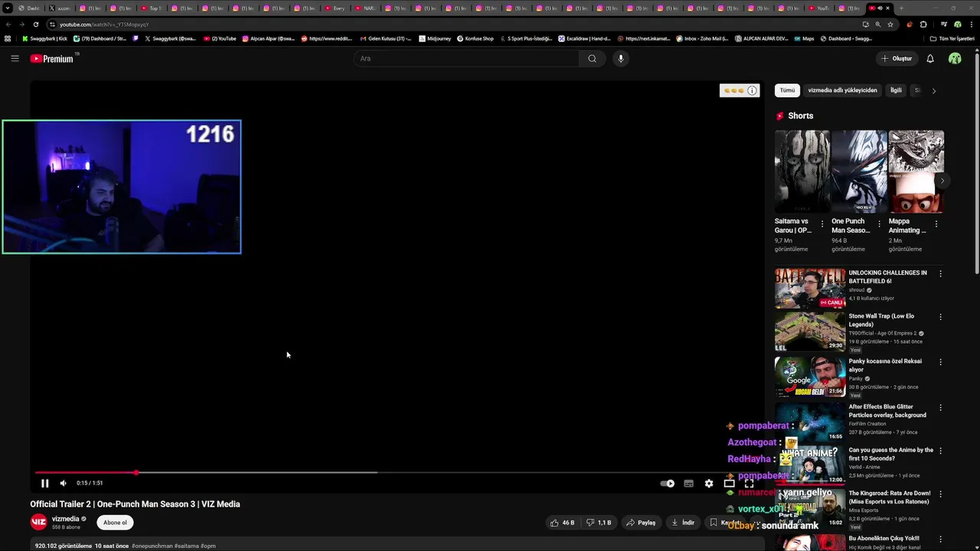Open options for Battlefield 6 video
Viewport: 980px width, 551px height.
940,274
